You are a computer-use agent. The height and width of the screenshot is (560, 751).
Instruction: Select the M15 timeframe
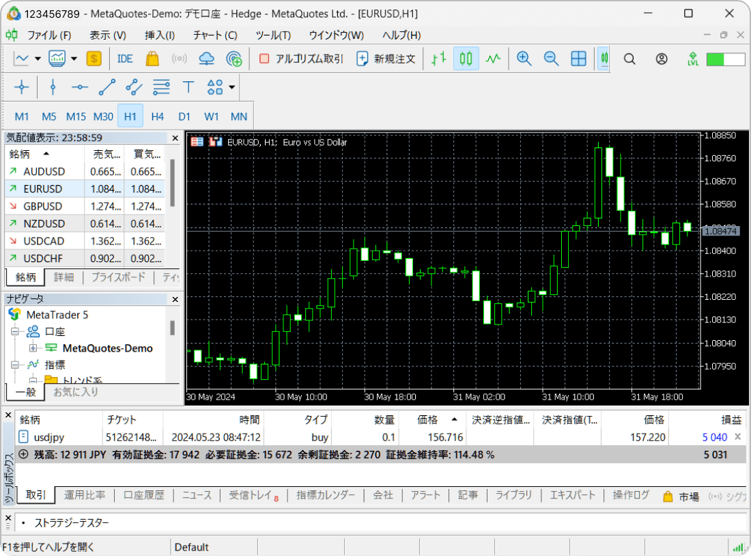tap(76, 116)
